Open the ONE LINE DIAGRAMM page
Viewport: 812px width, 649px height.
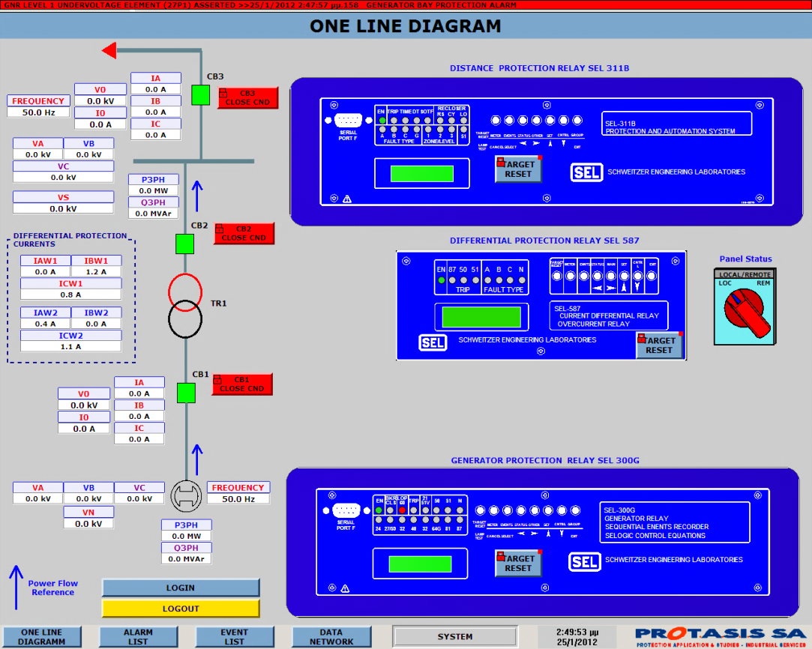42,636
